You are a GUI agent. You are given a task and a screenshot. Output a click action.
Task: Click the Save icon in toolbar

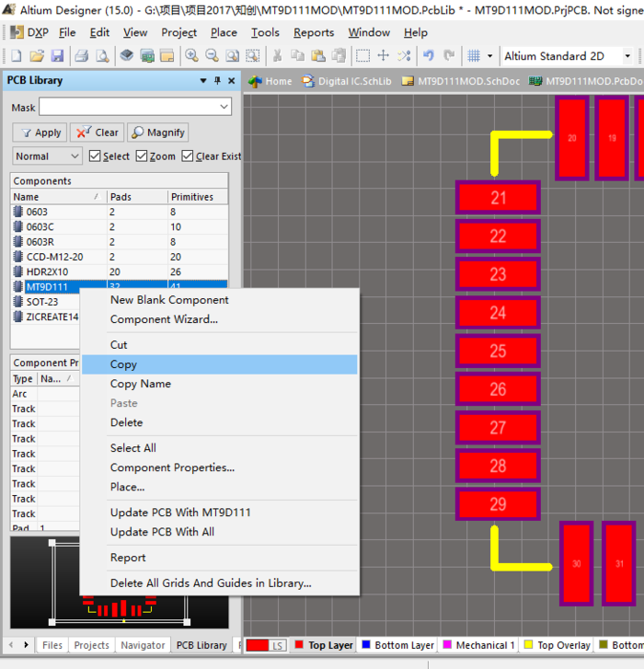tap(57, 56)
